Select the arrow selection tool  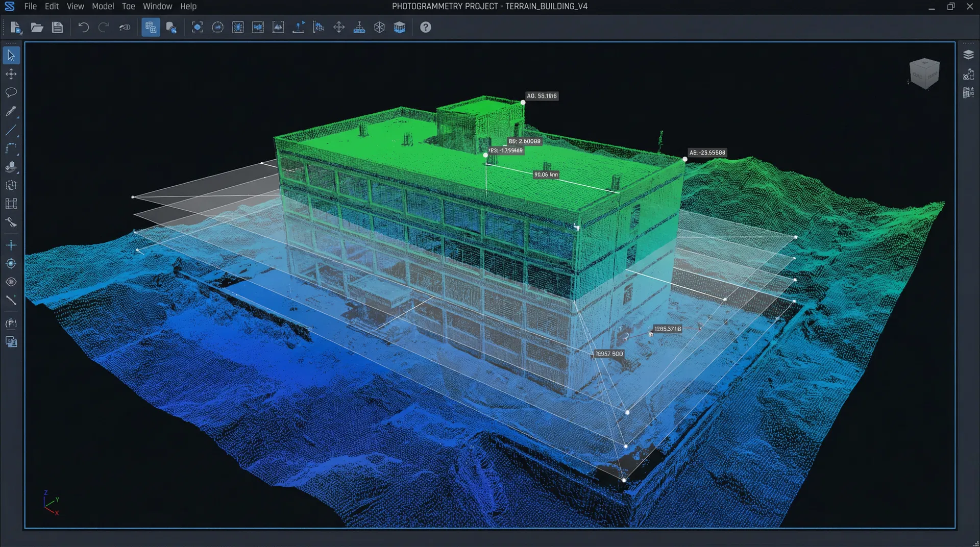pyautogui.click(x=11, y=55)
